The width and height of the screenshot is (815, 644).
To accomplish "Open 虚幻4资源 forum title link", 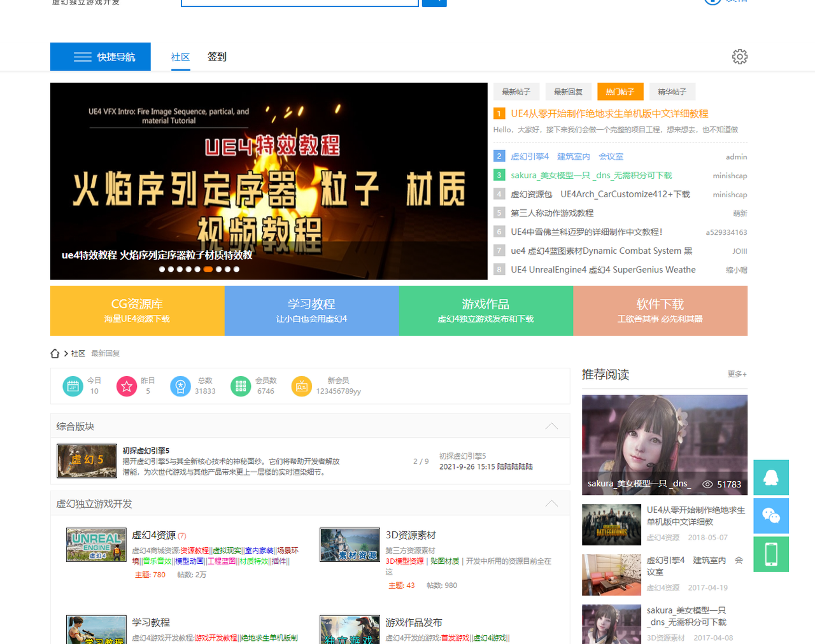I will tap(153, 535).
